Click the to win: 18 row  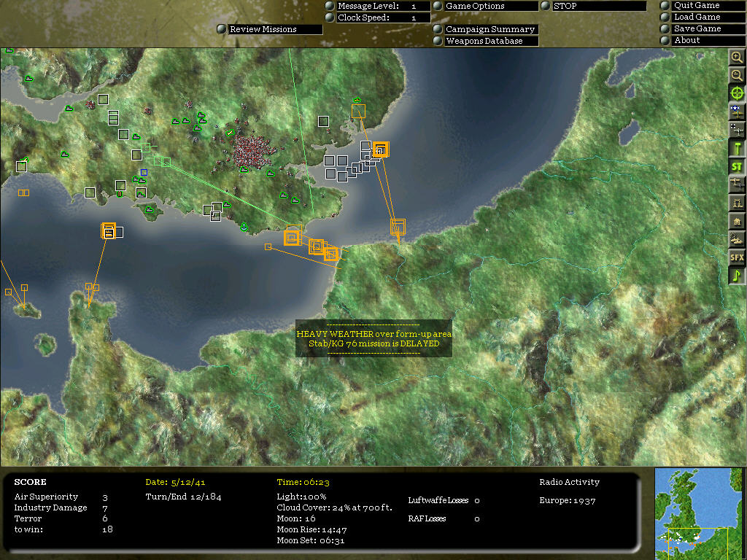pos(63,529)
